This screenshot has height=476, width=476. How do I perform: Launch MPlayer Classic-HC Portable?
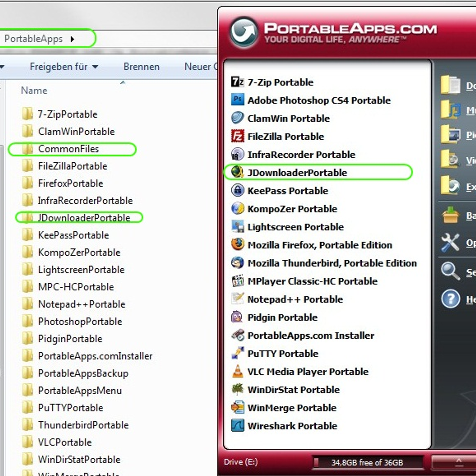click(304, 281)
